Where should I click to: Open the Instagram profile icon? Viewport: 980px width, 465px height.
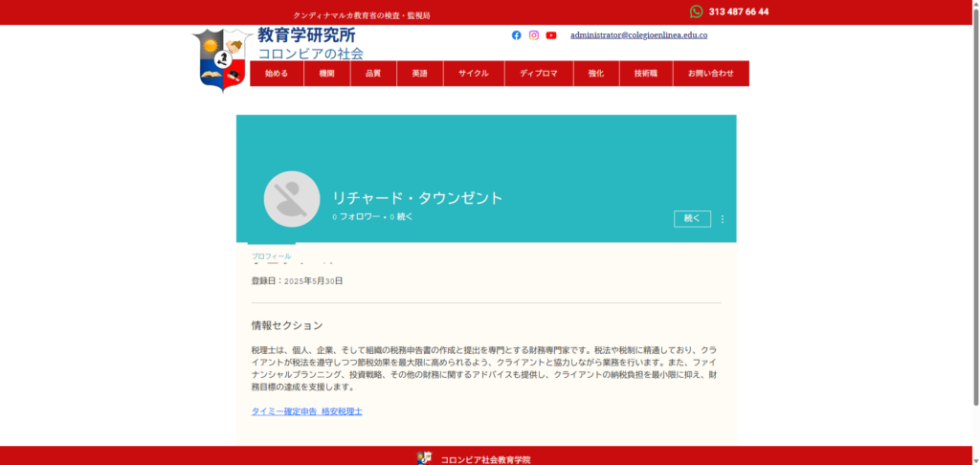[x=534, y=35]
